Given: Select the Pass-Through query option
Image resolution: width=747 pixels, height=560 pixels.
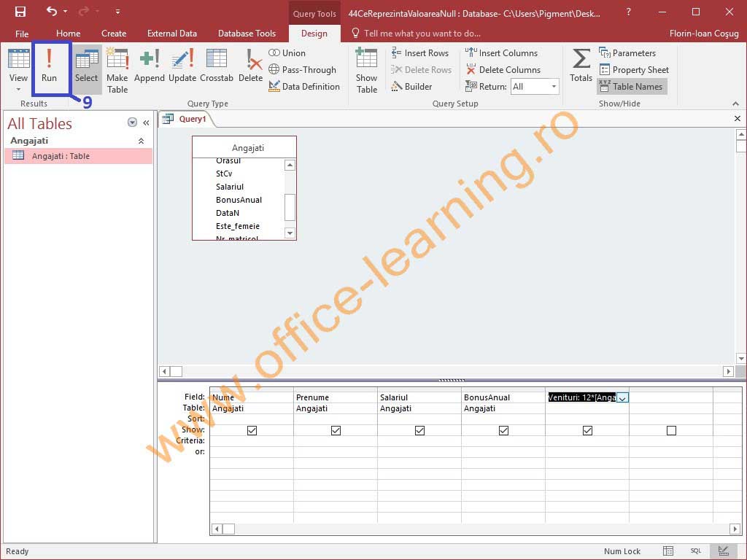Looking at the screenshot, I should coord(302,69).
